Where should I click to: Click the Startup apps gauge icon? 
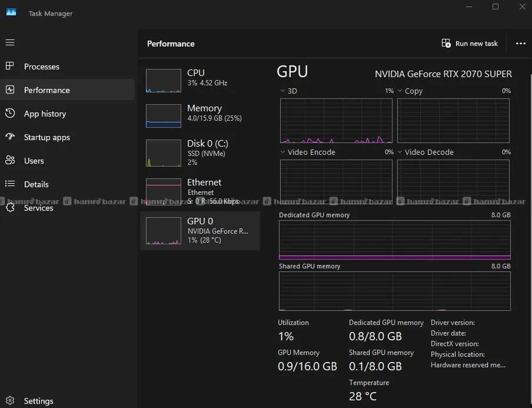(10, 137)
